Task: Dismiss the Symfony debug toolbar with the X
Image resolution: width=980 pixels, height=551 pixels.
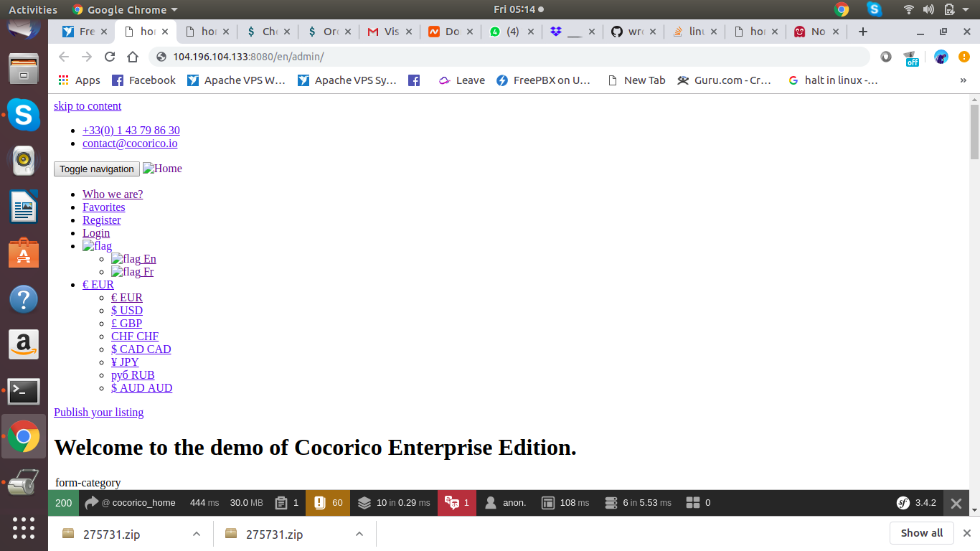Action: tap(956, 503)
